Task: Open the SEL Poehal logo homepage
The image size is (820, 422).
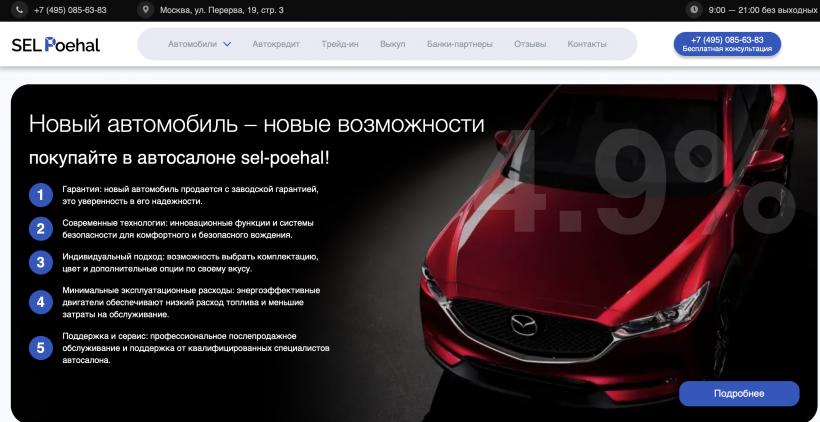Action: [56, 44]
